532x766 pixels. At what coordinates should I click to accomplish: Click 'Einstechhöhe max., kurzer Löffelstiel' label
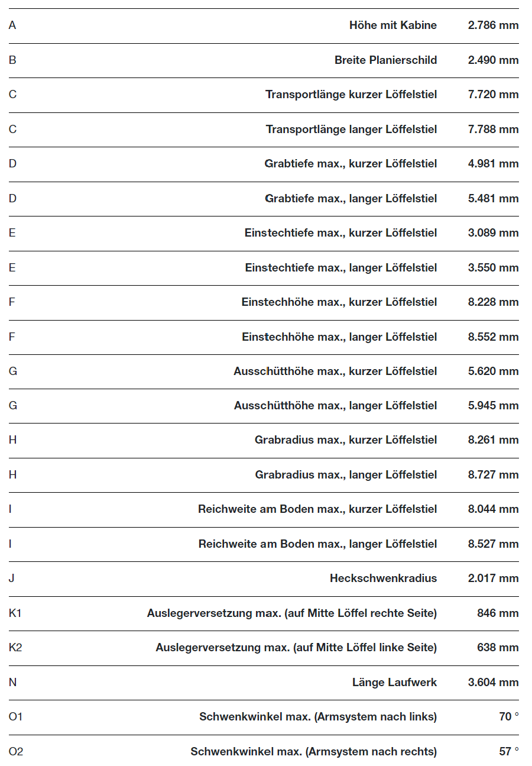[339, 302]
